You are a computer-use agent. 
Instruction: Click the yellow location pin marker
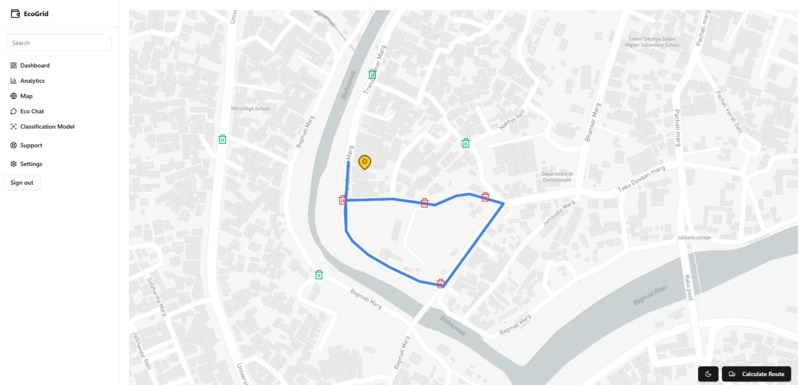coord(364,162)
